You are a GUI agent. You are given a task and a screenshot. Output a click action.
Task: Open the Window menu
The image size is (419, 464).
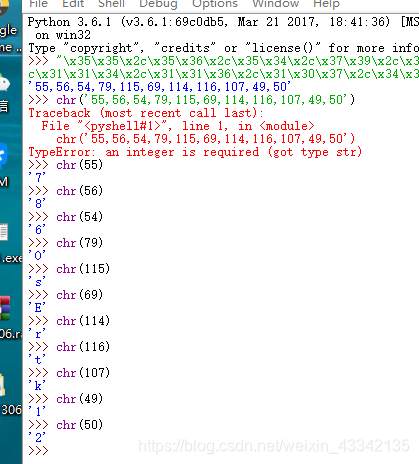[276, 4]
